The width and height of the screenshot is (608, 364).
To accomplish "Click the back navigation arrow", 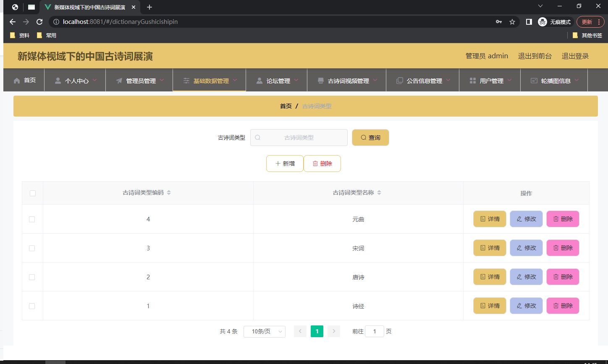I will click(13, 22).
